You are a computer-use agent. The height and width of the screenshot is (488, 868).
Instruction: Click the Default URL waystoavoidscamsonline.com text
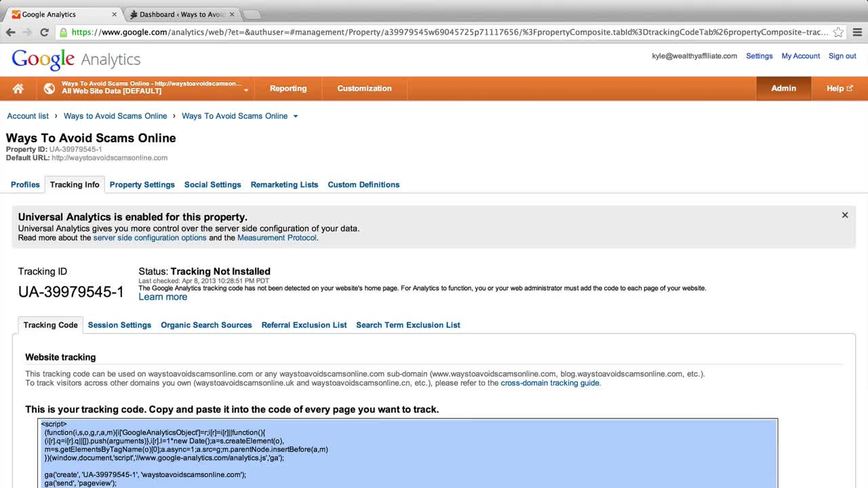[x=109, y=158]
